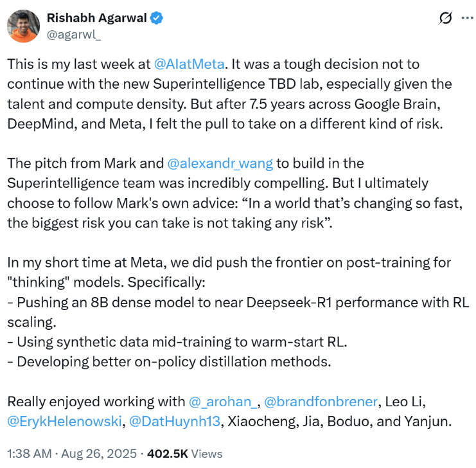Click the text "Really enjoyed working with"
This screenshot has height=468, width=476.
(96, 402)
